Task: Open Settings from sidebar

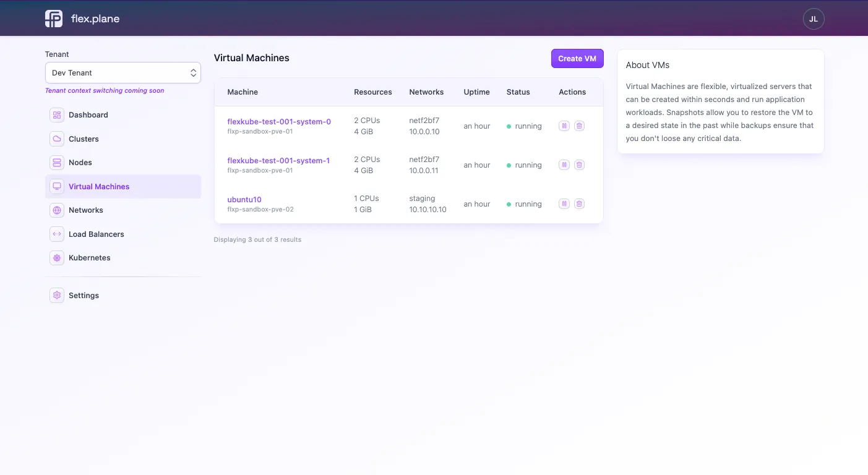Action: 123,296
